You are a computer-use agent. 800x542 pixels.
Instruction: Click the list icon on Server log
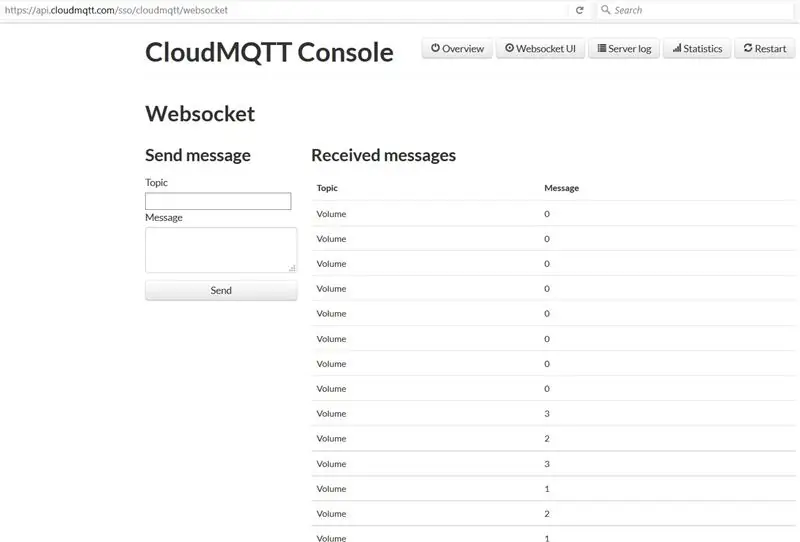pos(602,48)
